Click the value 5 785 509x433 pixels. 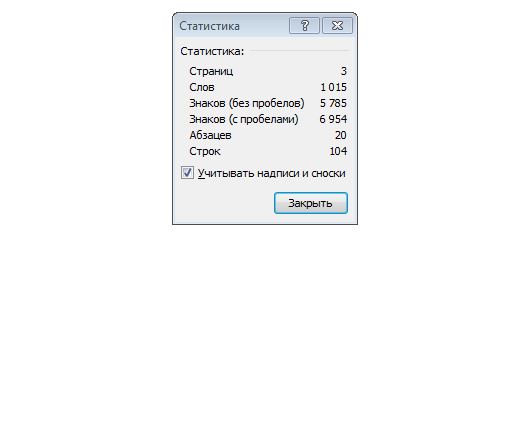(333, 103)
